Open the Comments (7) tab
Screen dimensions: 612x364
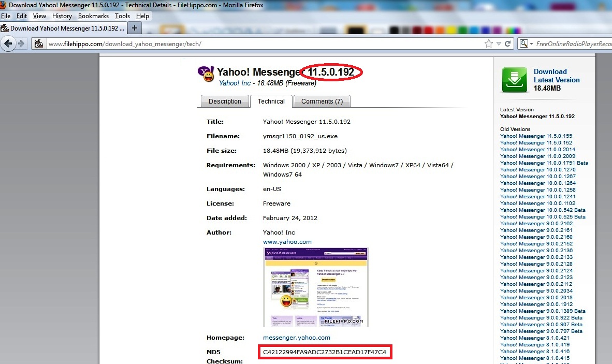(322, 101)
